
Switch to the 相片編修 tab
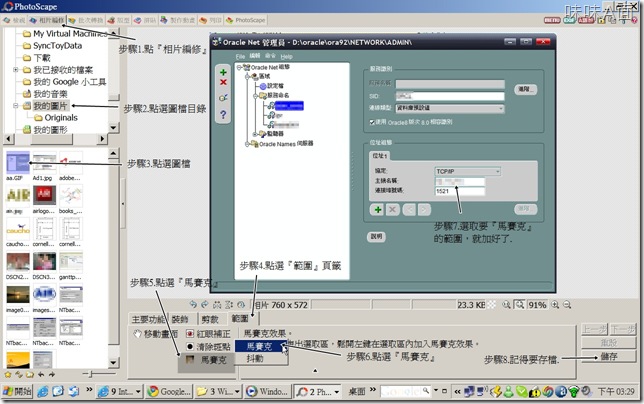click(47, 20)
